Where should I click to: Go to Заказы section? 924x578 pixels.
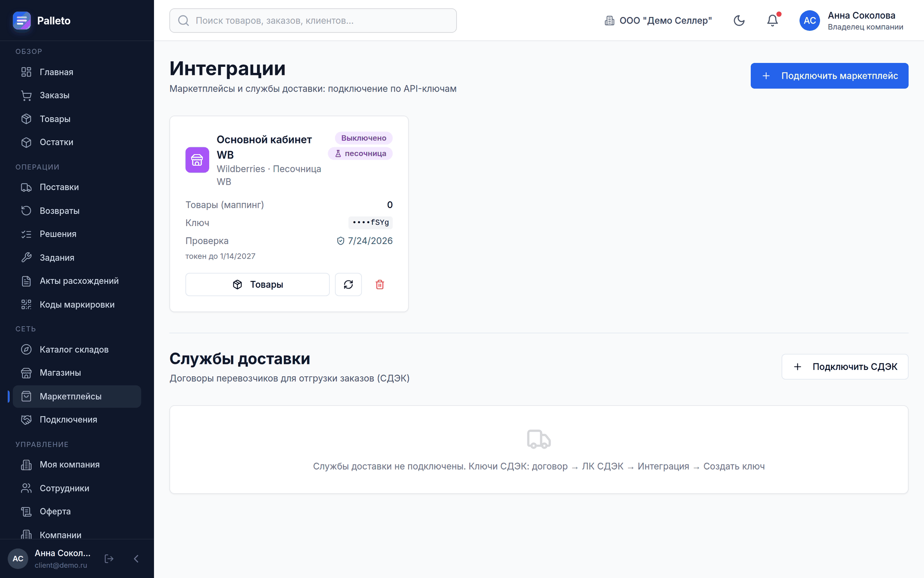click(x=77, y=95)
